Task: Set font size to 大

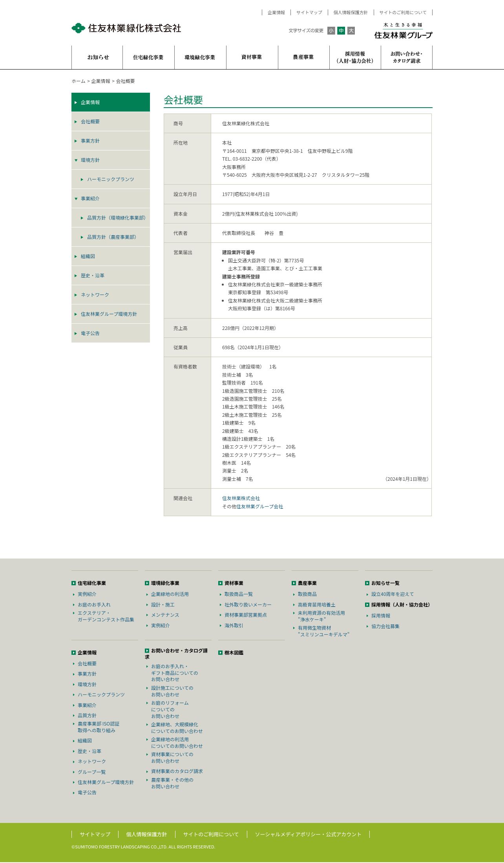Action: [x=351, y=31]
